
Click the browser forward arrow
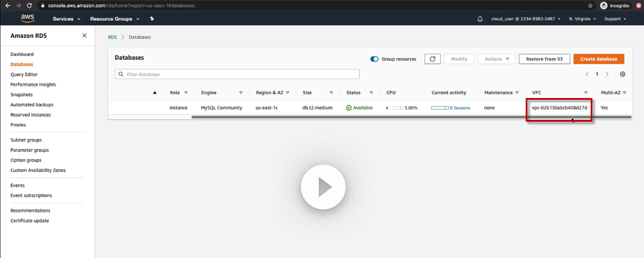click(x=18, y=6)
